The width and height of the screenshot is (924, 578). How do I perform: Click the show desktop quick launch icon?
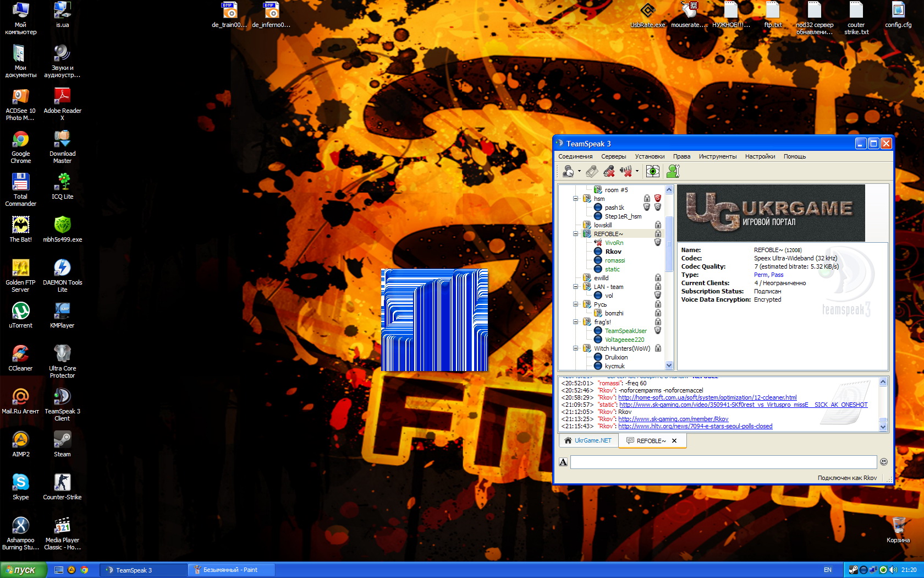[x=58, y=570]
